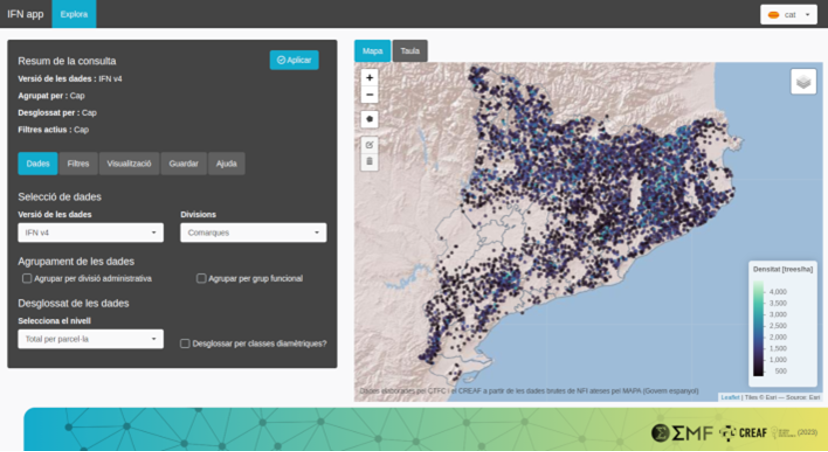The height and width of the screenshot is (452, 828).
Task: Open the Selecciona el nivell dropdown
Action: (91, 340)
